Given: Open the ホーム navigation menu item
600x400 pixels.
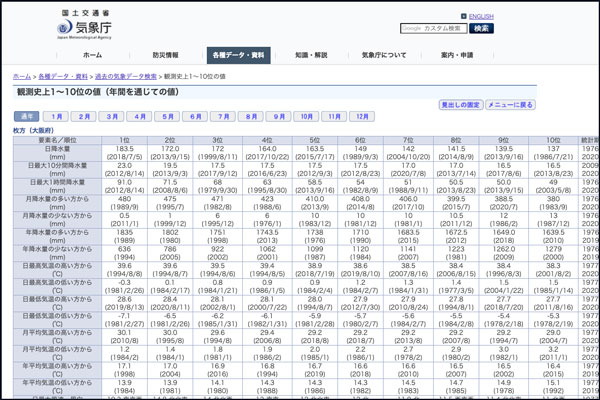Looking at the screenshot, I should pos(92,55).
